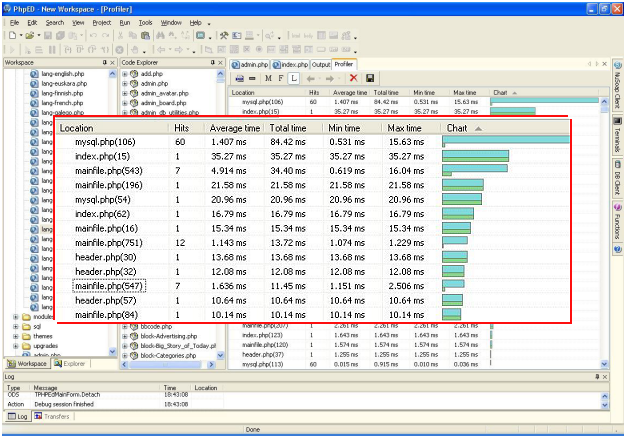625x437 pixels.
Task: Select the header.php(37) profiler row
Action: [359, 354]
